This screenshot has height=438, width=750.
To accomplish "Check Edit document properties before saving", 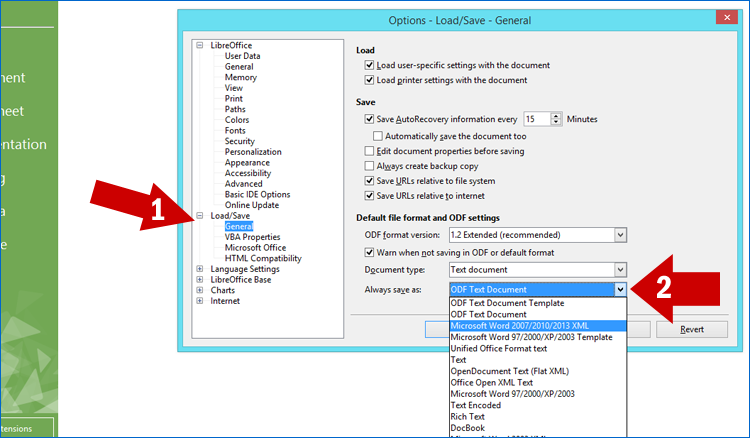I will tap(370, 150).
